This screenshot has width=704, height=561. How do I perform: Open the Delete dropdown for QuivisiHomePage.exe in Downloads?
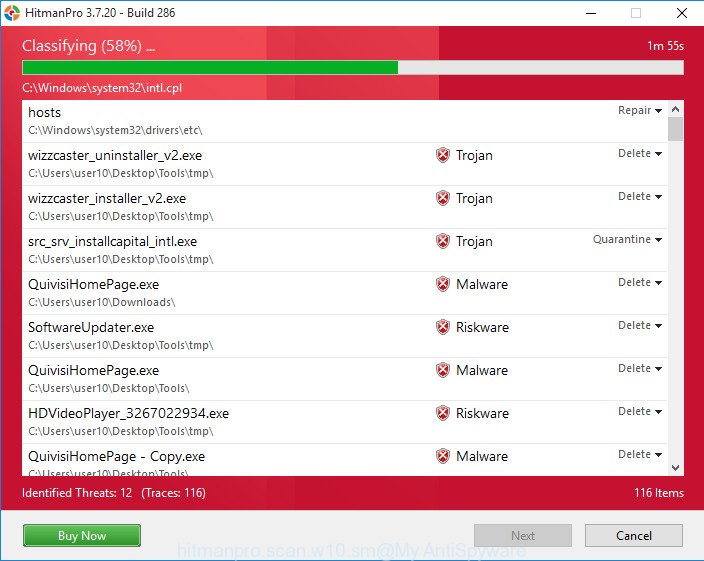(x=640, y=282)
